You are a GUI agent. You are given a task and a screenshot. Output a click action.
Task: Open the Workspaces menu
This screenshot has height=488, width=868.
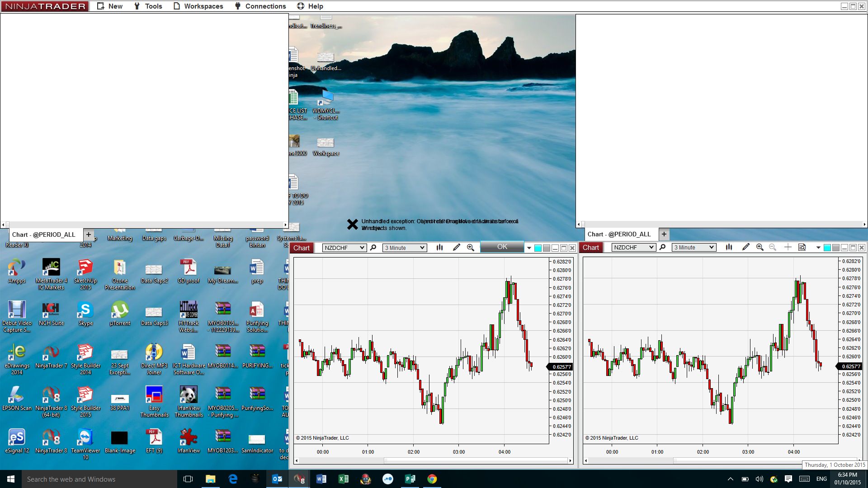(x=198, y=6)
